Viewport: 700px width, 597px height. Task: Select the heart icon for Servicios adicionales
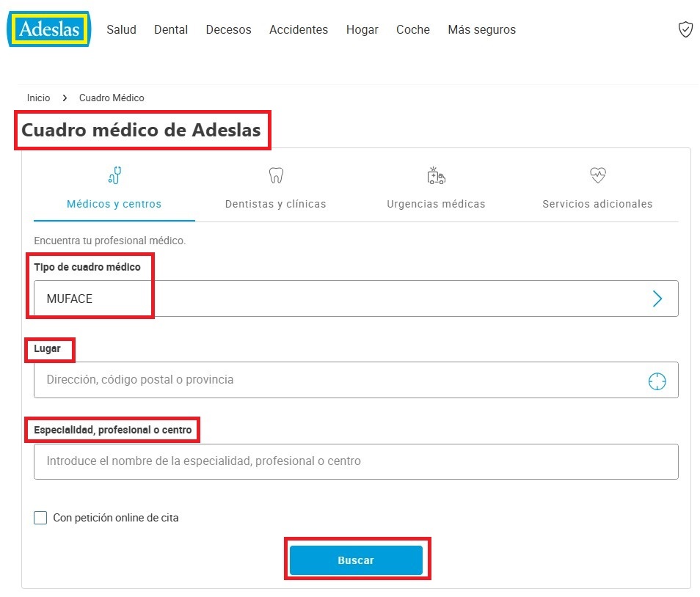pyautogui.click(x=597, y=175)
